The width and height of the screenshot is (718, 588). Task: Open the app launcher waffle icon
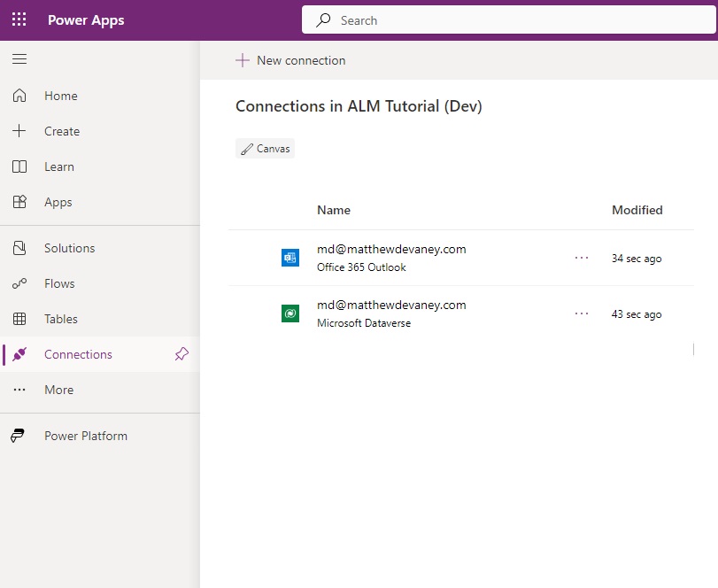click(19, 19)
